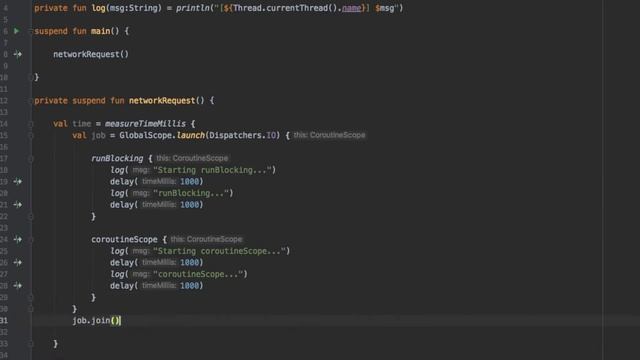The height and width of the screenshot is (360, 640).
Task: Click the 'coroutineScope' builder name
Action: [x=124, y=239]
